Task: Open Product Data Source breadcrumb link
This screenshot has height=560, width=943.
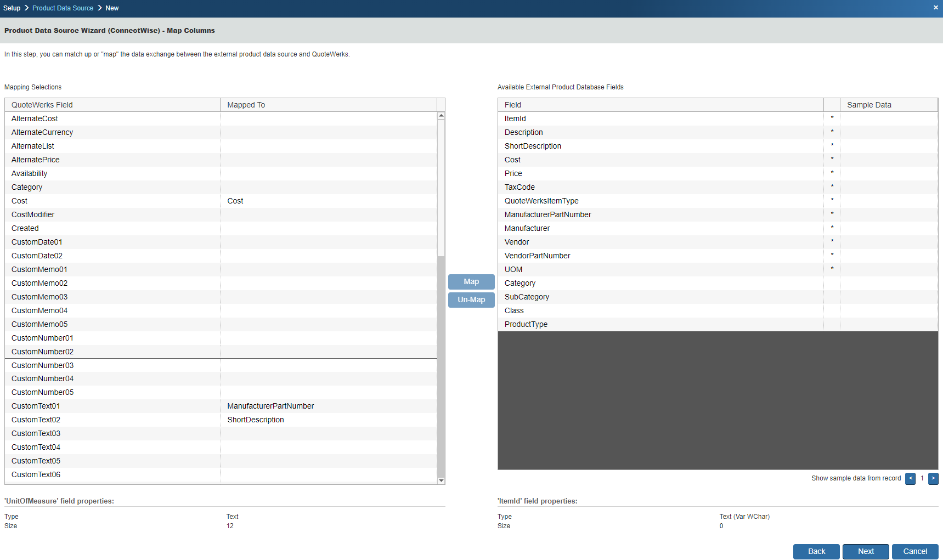Action: pyautogui.click(x=63, y=8)
